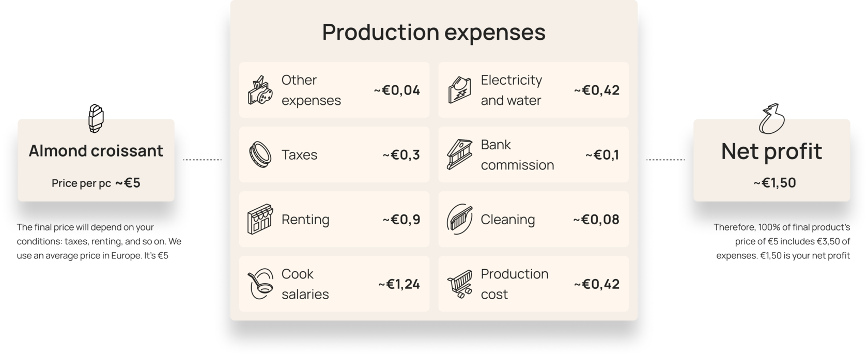Click the ~€0,9 renting amount
The image size is (868, 356).
pyautogui.click(x=401, y=219)
